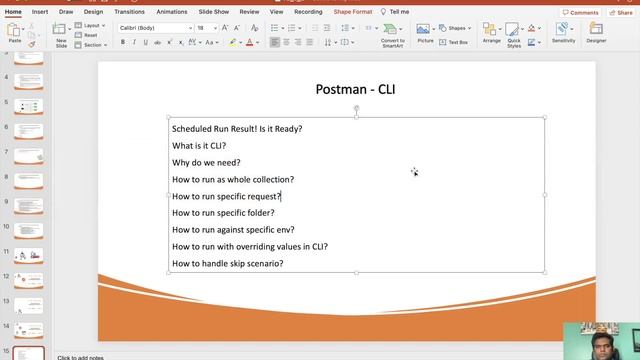Click the Postman - CLI slide title
The height and width of the screenshot is (360, 640).
pyautogui.click(x=355, y=89)
